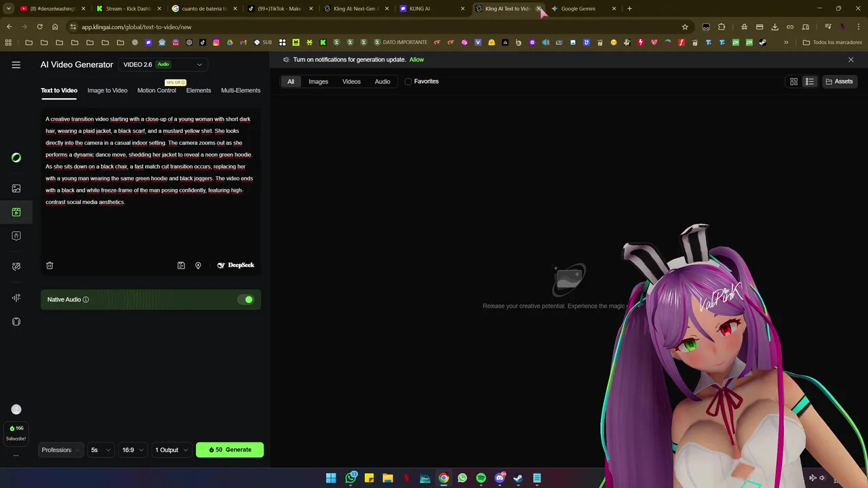The height and width of the screenshot is (488, 868).
Task: Switch to the Elements tab
Action: (199, 90)
